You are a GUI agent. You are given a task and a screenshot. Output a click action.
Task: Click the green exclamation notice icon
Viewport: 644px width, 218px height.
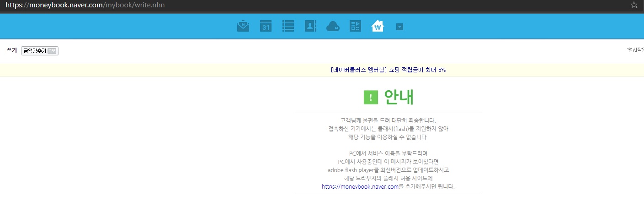[371, 97]
